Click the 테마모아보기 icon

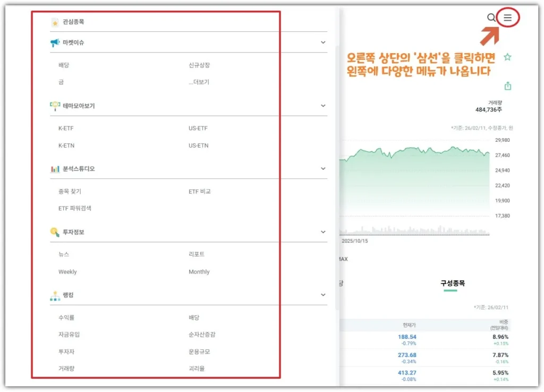55,106
